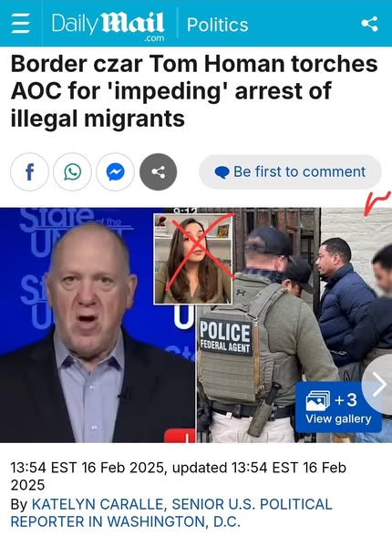
Task: Tap the gallery pictures stack icon
Action: pos(318,400)
